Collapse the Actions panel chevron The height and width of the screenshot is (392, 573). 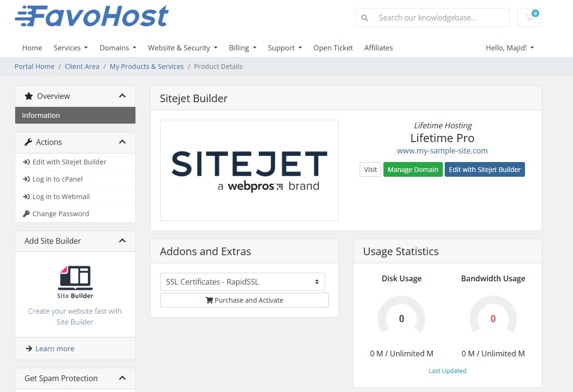(122, 142)
